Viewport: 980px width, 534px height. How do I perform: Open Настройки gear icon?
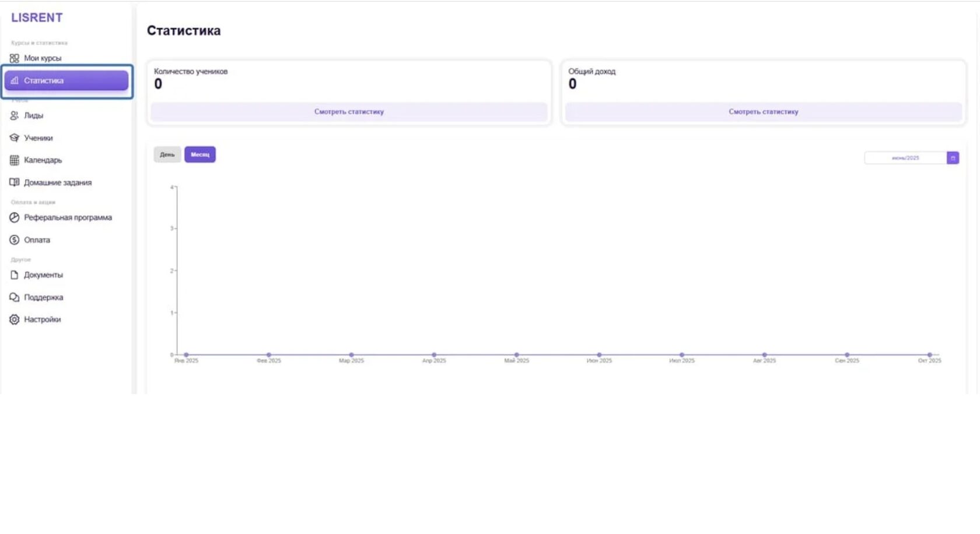click(14, 319)
